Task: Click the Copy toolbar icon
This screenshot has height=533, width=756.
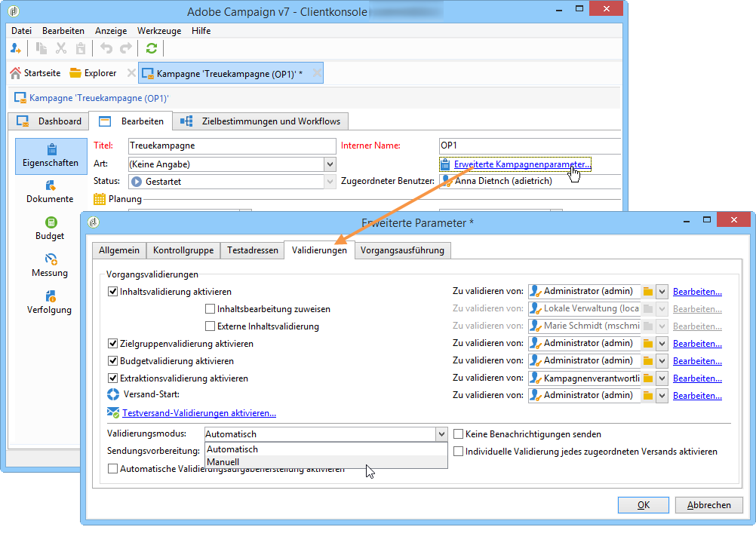Action: pyautogui.click(x=41, y=48)
